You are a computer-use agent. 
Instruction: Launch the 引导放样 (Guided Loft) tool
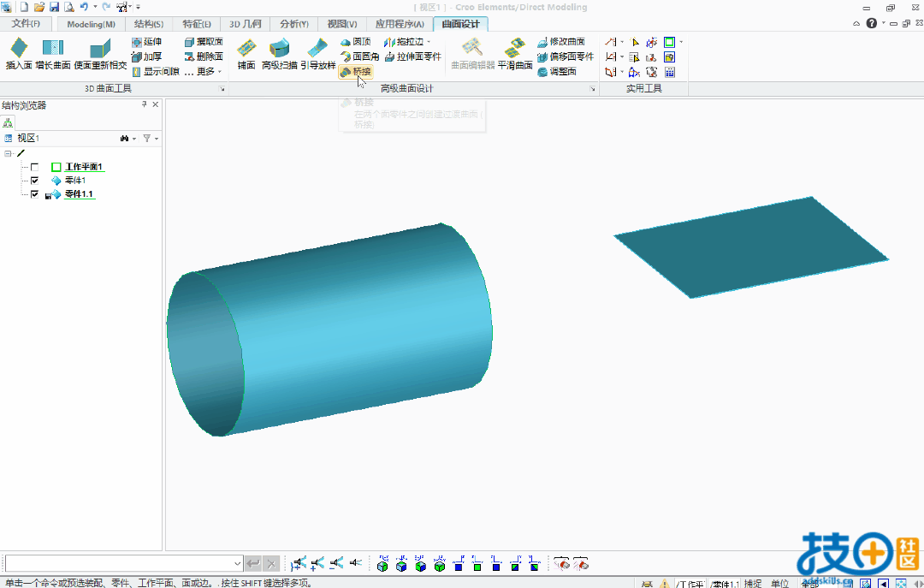318,54
